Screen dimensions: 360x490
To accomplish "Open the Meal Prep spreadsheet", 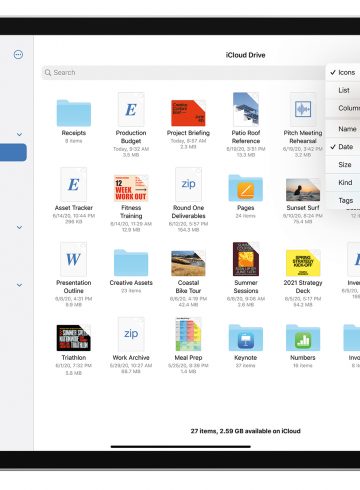I will (188, 334).
